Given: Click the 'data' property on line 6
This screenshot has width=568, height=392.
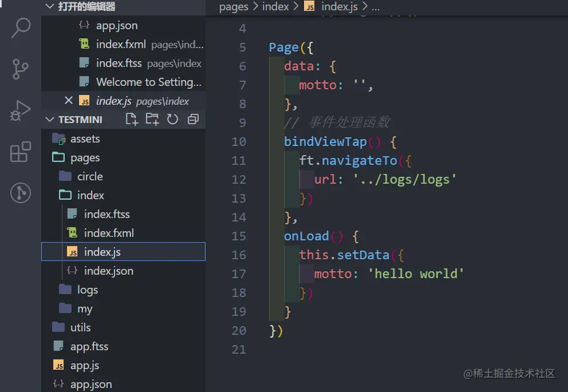Looking at the screenshot, I should [299, 66].
